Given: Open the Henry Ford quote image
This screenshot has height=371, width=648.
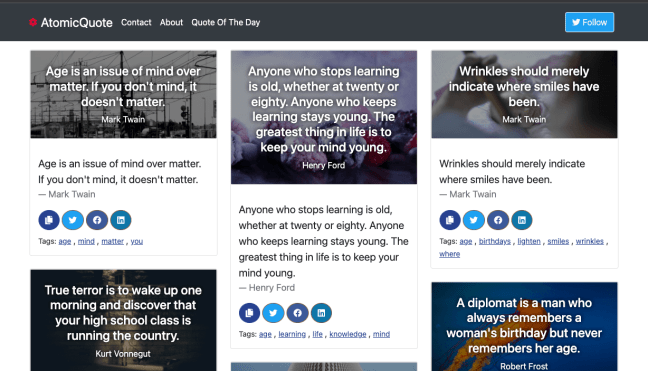Looking at the screenshot, I should point(324,117).
